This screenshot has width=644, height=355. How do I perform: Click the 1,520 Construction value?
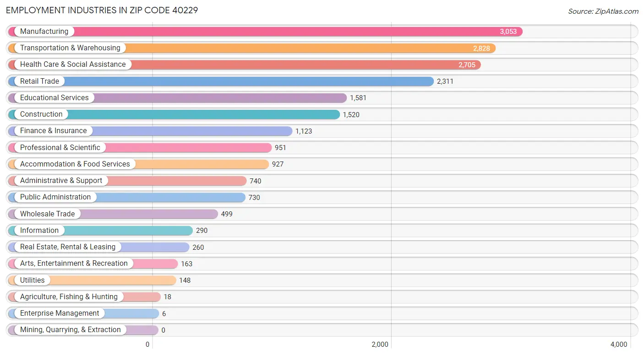point(351,115)
